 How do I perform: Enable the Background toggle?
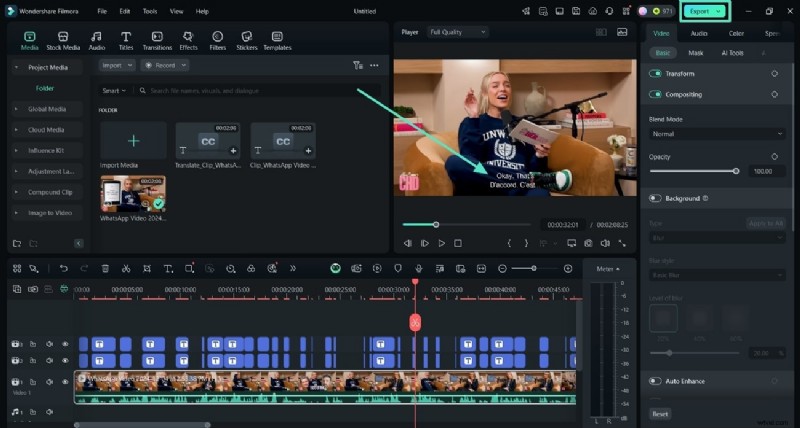[x=656, y=199]
